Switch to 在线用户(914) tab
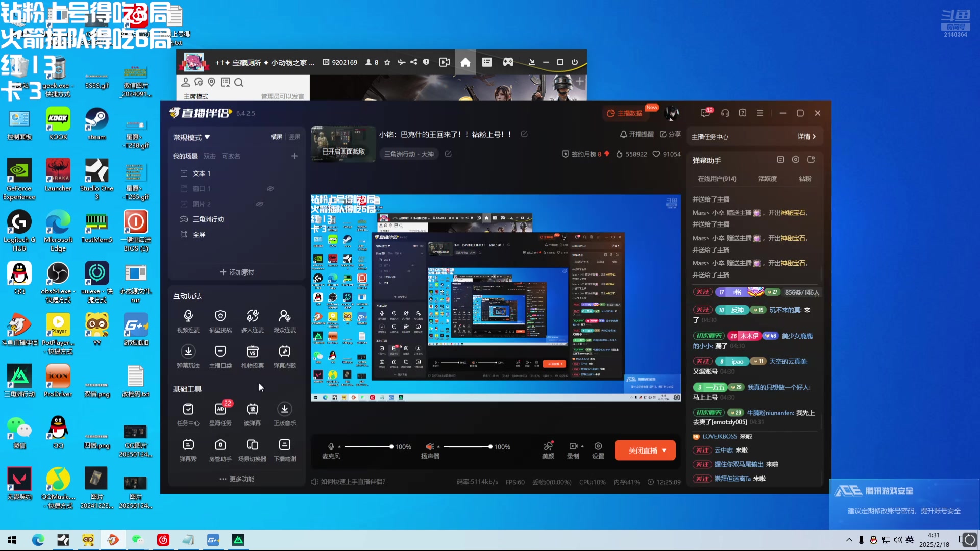This screenshot has width=980, height=551. (x=717, y=179)
